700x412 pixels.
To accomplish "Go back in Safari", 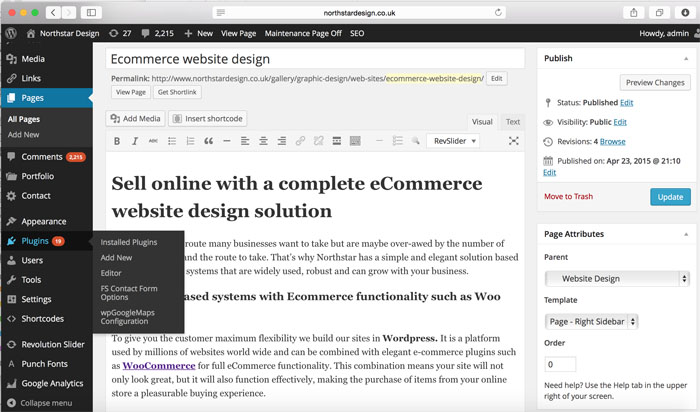I will pyautogui.click(x=53, y=12).
